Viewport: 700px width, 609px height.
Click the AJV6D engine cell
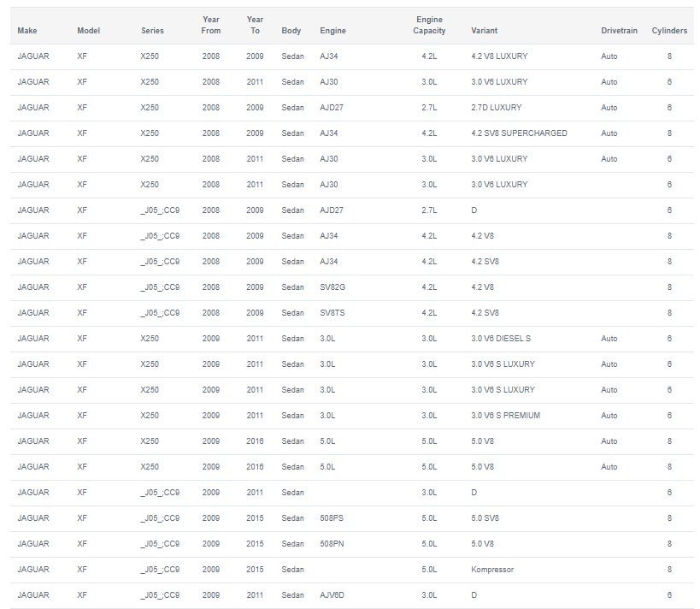pos(332,595)
